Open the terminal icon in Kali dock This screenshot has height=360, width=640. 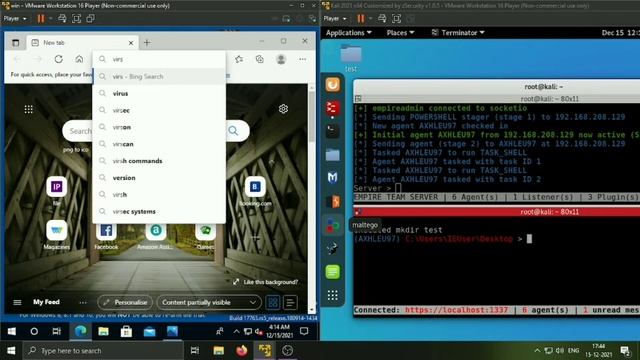click(333, 131)
